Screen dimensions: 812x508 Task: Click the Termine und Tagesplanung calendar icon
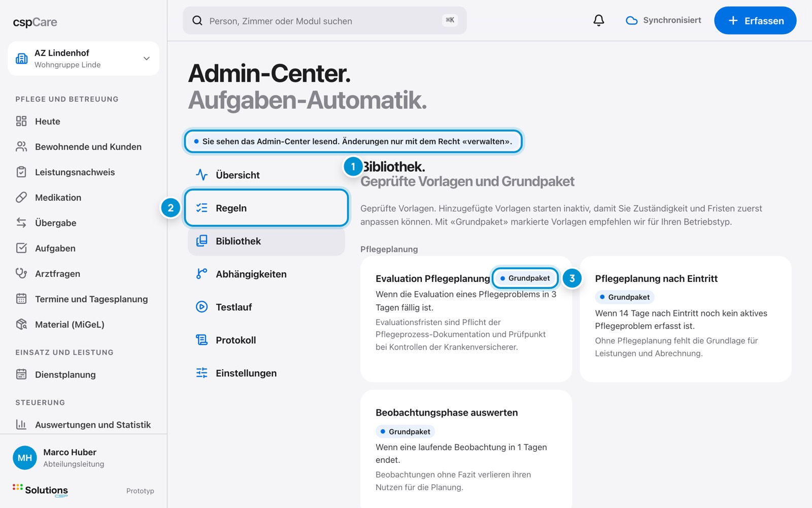click(21, 299)
